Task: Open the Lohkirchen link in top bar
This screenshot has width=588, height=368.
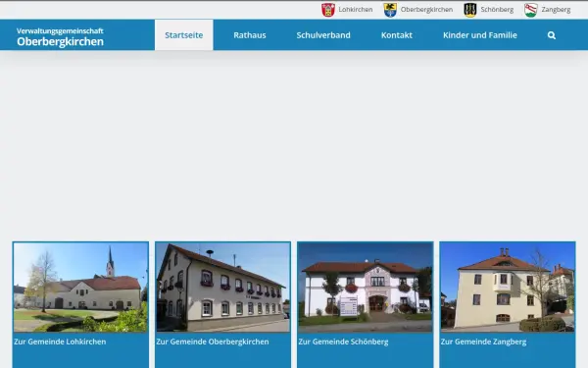Action: [x=356, y=10]
